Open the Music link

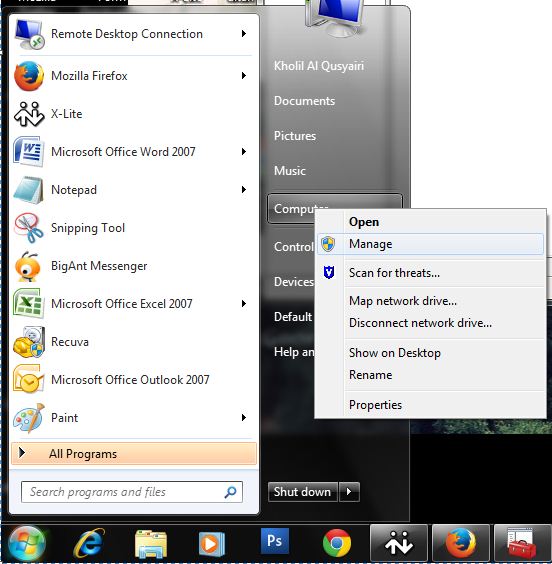[x=290, y=171]
